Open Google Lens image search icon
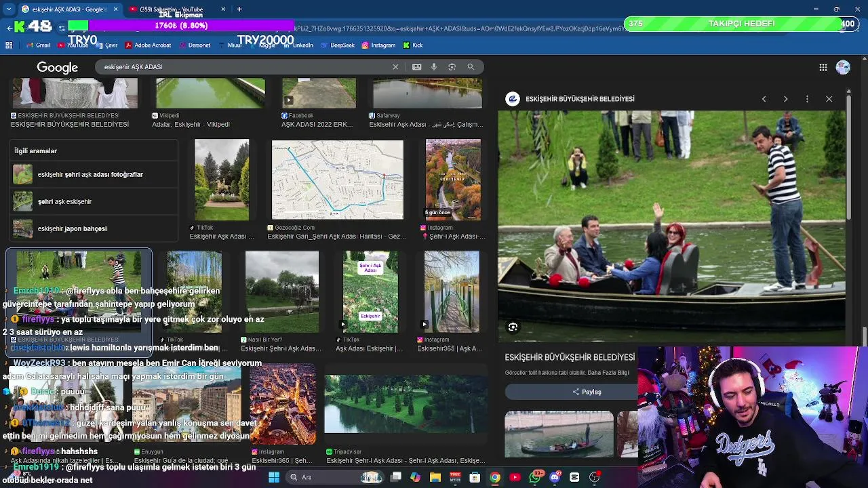 (x=452, y=66)
